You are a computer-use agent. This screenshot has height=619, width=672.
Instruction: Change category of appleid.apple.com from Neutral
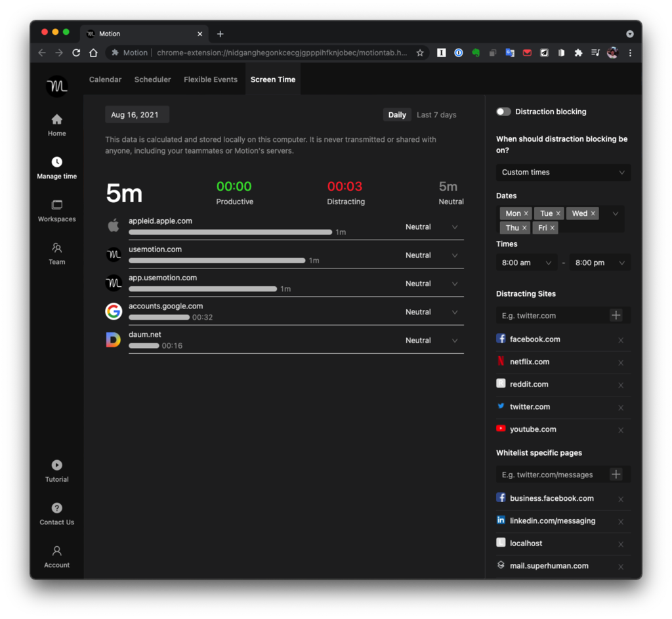(432, 226)
